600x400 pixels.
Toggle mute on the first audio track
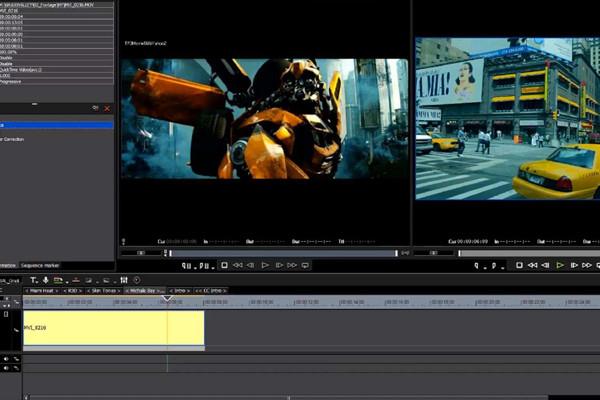point(5,358)
